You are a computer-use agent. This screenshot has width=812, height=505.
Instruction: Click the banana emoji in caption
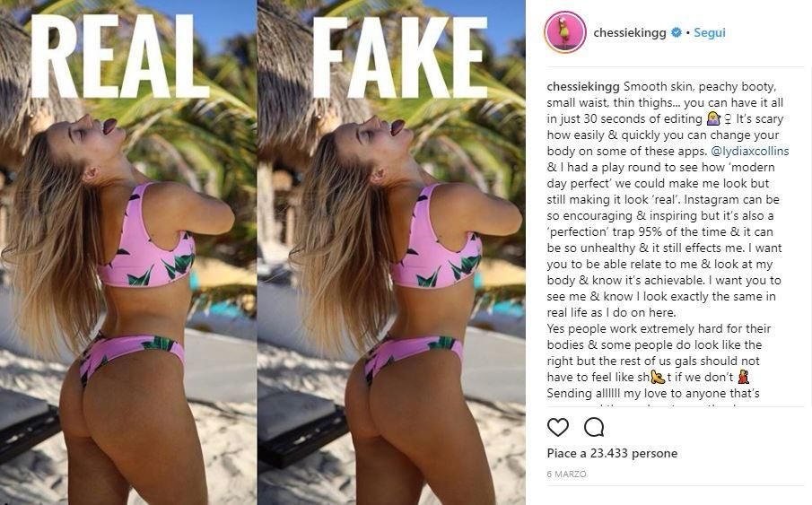click(x=658, y=377)
